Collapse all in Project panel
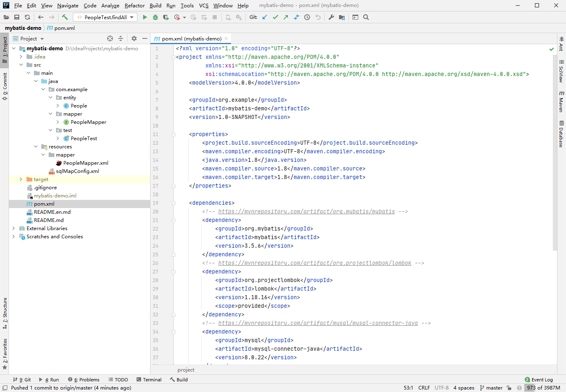 121,38
